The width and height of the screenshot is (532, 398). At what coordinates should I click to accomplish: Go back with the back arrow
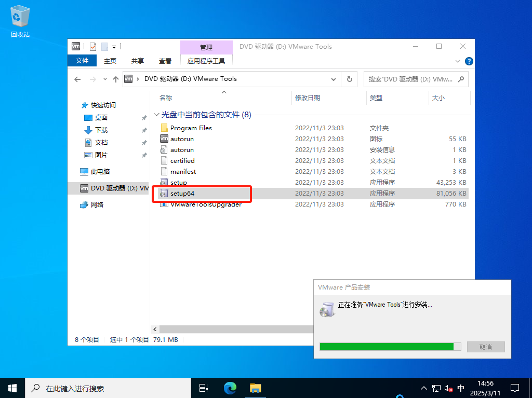click(77, 79)
